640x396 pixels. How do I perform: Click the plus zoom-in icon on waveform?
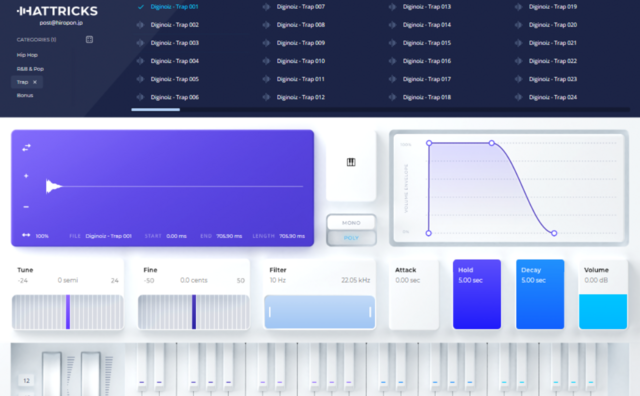26,176
